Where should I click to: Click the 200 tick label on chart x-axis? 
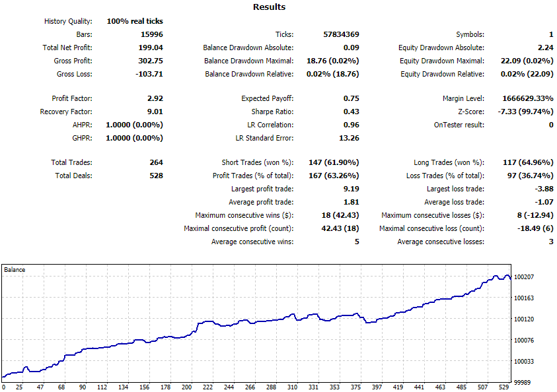click(x=186, y=387)
